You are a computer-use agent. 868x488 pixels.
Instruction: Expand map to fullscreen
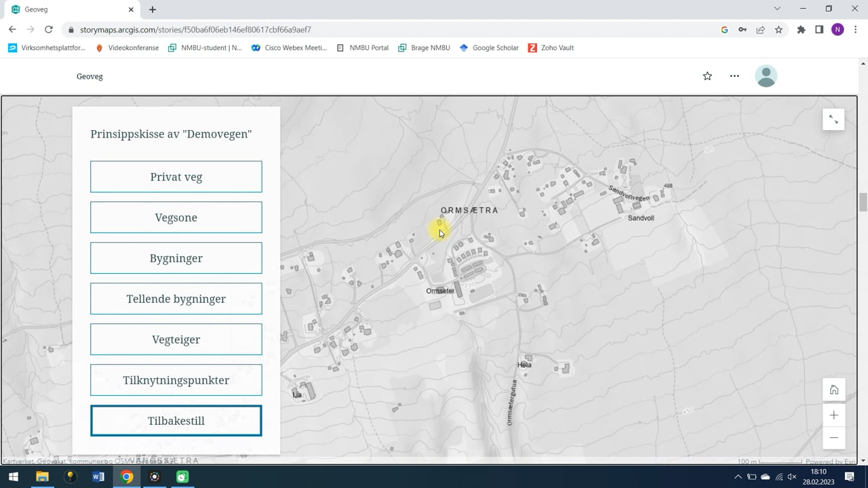pyautogui.click(x=833, y=120)
